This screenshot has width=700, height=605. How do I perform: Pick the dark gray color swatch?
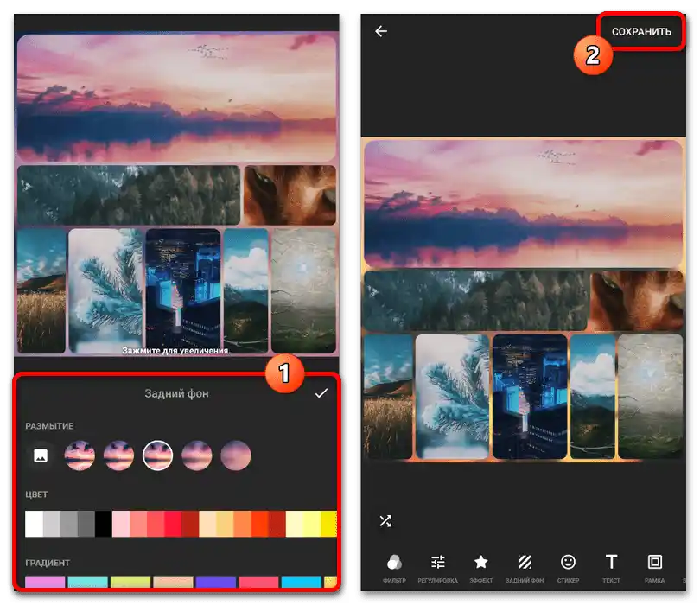pos(86,524)
